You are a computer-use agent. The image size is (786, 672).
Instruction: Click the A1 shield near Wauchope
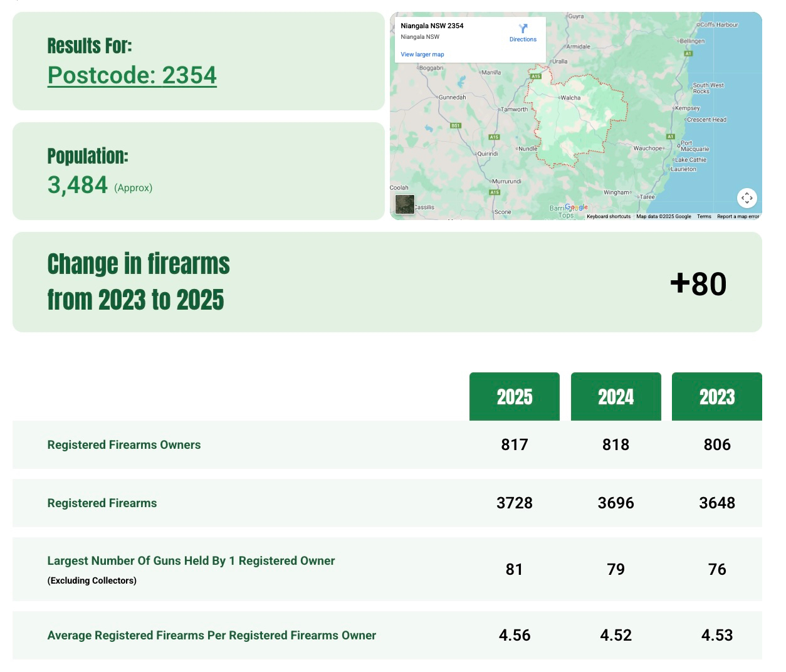click(x=670, y=137)
